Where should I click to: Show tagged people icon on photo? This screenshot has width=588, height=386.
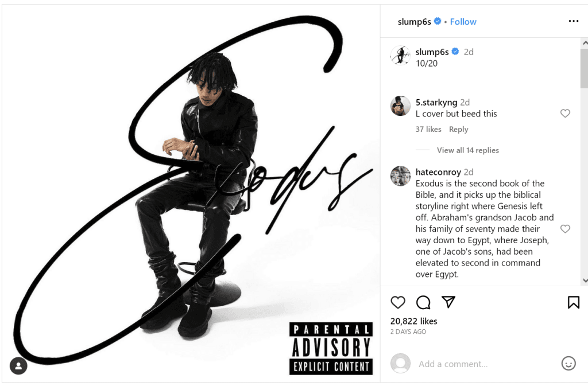[18, 366]
